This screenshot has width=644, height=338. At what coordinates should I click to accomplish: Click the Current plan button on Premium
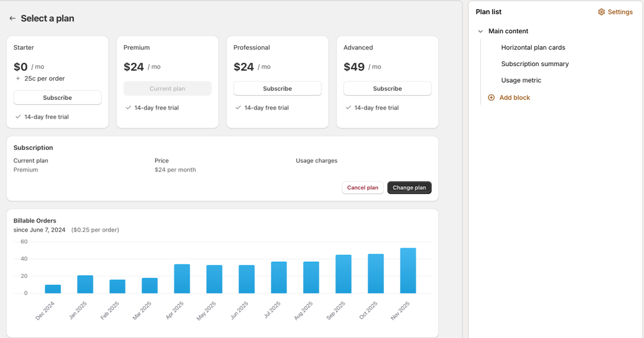[x=167, y=88]
